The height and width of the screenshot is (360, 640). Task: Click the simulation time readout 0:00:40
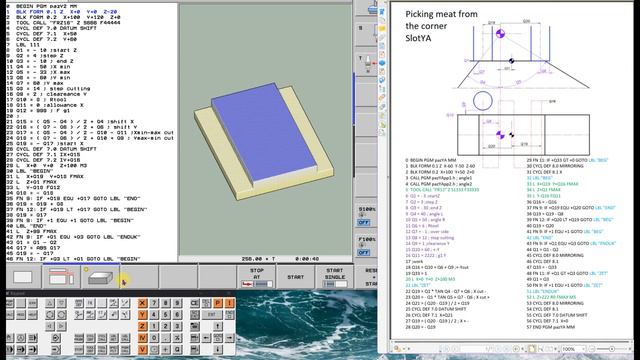point(307,259)
